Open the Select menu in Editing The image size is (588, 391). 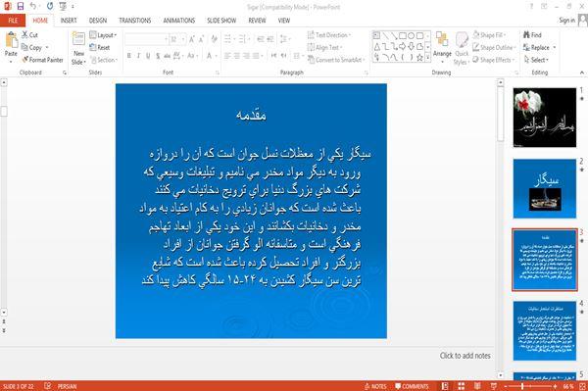coord(536,60)
